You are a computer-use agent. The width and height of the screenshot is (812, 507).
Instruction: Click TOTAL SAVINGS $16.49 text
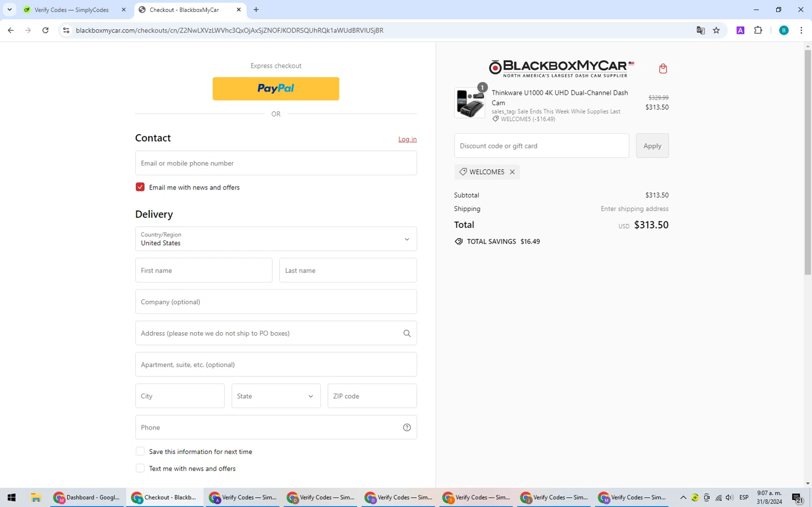pos(503,241)
